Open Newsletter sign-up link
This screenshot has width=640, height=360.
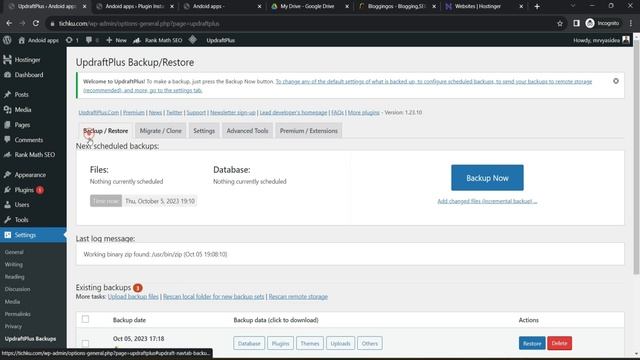point(233,112)
